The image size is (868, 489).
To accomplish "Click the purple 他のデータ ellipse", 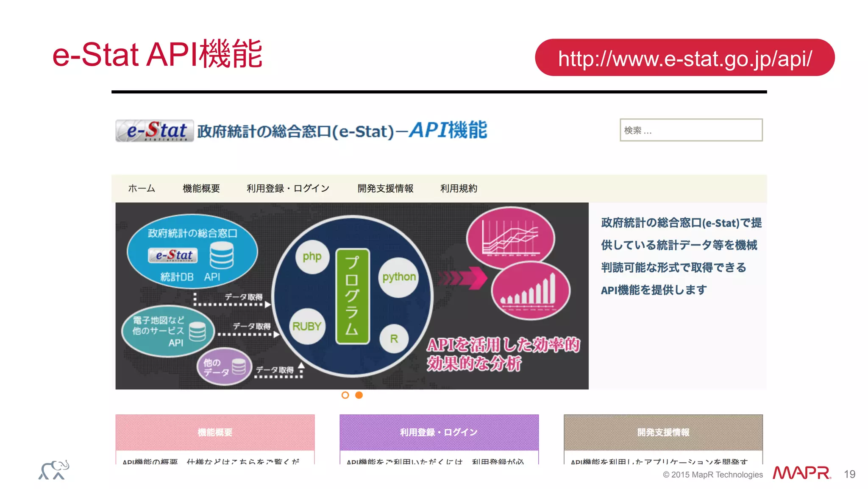I will tap(224, 366).
